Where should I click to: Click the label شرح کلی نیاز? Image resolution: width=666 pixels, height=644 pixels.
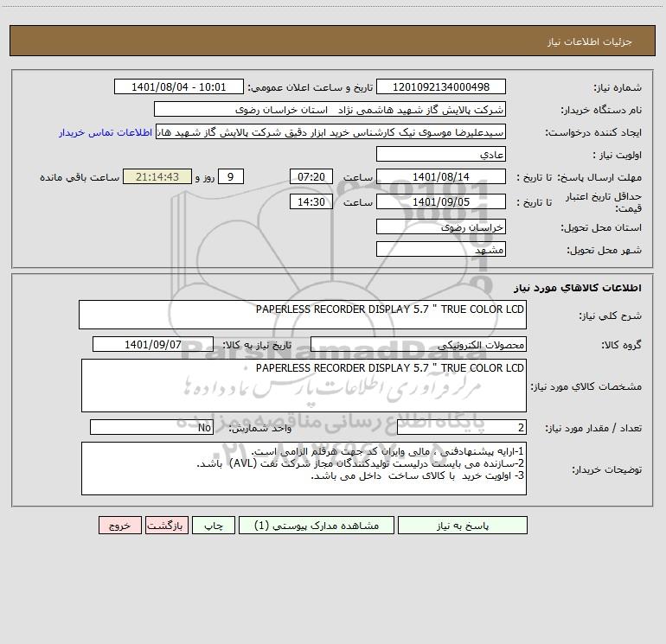(x=611, y=316)
